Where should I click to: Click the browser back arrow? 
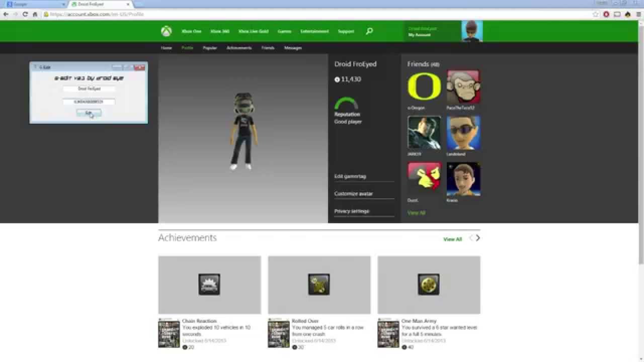point(6,14)
